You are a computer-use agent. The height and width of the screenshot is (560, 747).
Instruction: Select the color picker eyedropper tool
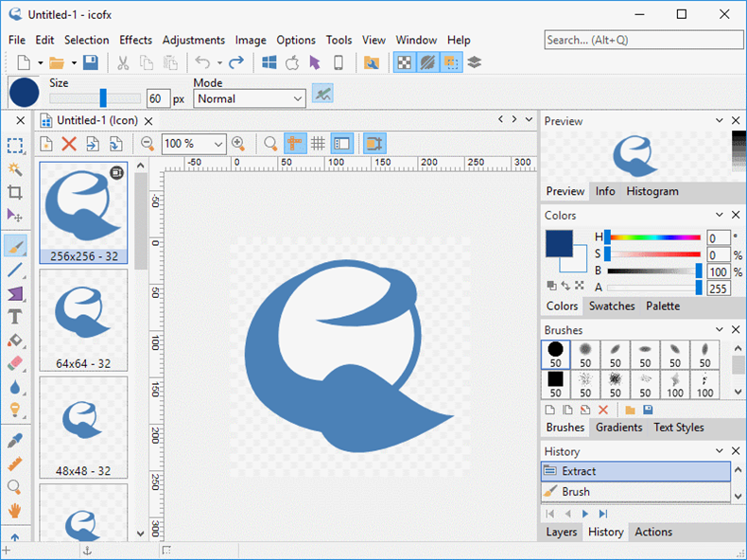click(x=15, y=441)
